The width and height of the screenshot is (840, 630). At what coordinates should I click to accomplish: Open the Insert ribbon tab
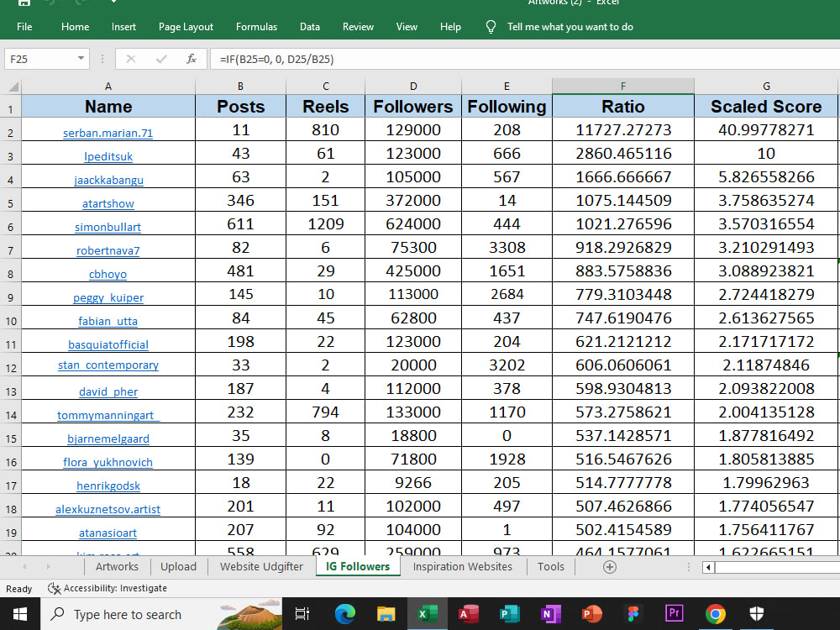click(x=123, y=27)
